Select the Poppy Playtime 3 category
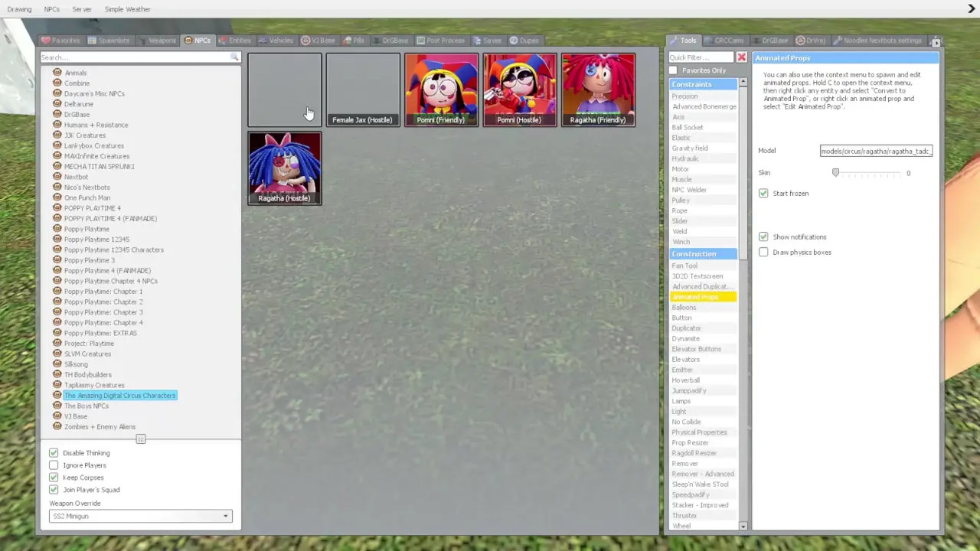Screen dimensions: 980x551 tap(90, 260)
